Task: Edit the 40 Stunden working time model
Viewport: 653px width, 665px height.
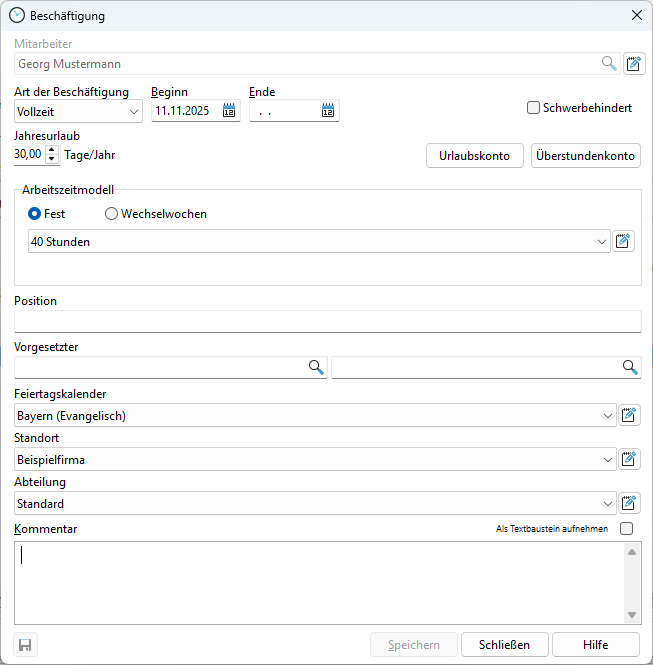Action: pyautogui.click(x=623, y=241)
